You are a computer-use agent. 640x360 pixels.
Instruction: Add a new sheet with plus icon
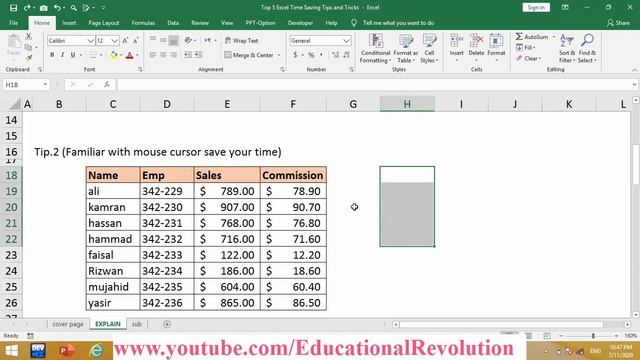click(x=167, y=324)
